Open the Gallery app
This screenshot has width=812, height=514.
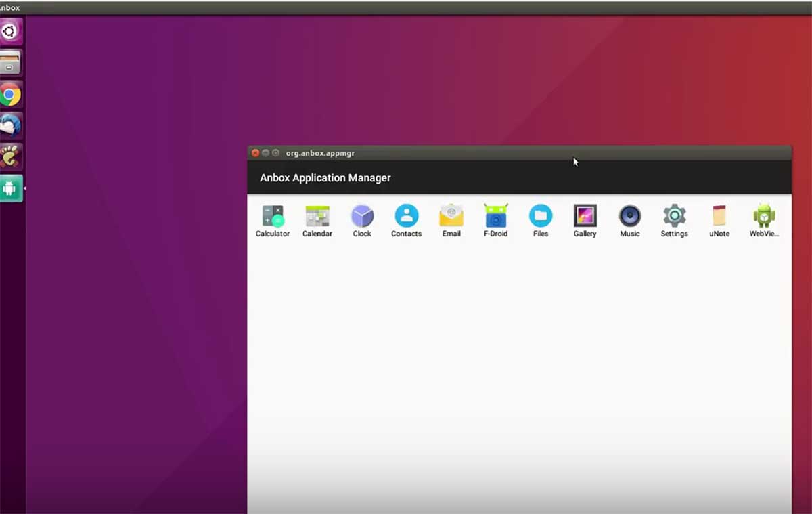(x=585, y=215)
